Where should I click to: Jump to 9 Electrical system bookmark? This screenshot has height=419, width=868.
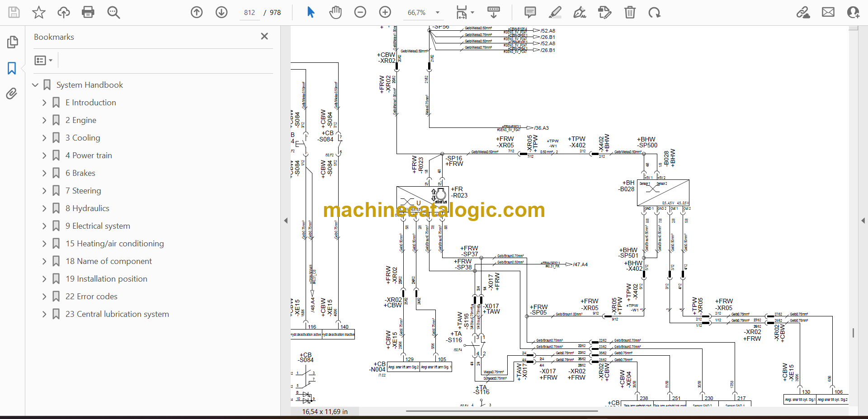98,226
